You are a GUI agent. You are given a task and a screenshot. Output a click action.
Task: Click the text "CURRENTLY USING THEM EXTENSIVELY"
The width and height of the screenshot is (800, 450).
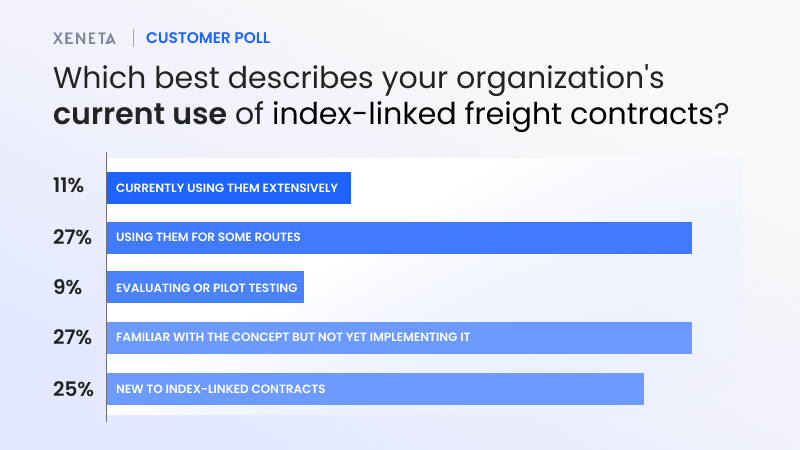pyautogui.click(x=227, y=188)
